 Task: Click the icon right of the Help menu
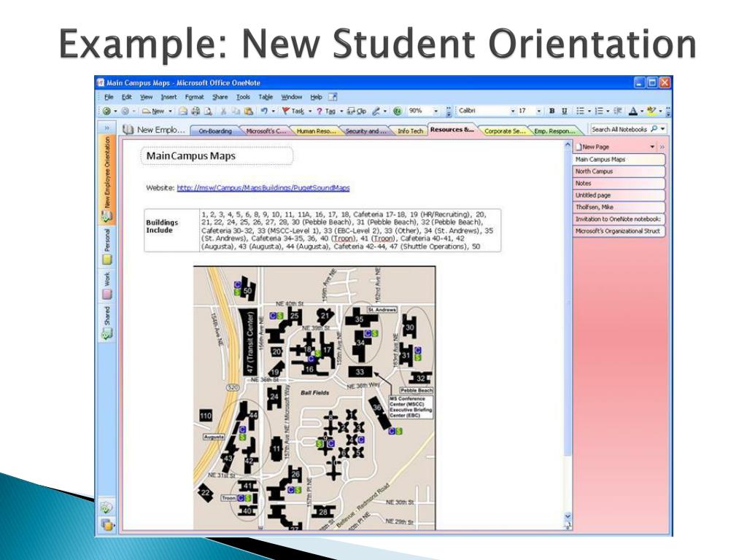333,97
